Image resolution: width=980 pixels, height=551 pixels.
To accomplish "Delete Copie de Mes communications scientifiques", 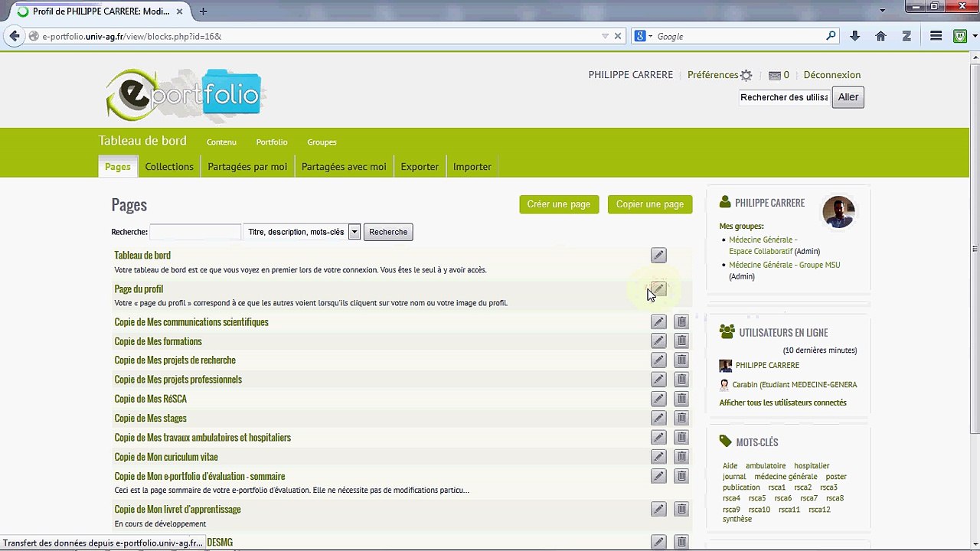I will (x=681, y=321).
